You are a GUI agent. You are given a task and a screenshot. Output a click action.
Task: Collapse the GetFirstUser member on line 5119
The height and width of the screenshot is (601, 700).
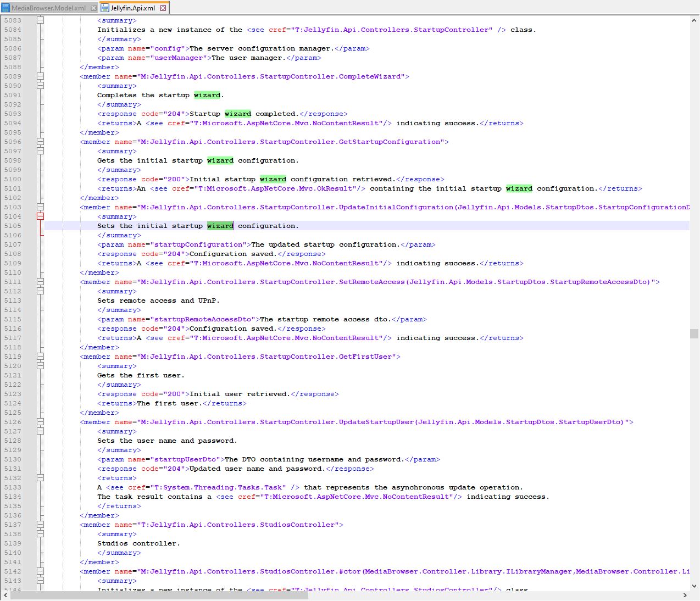40,357
